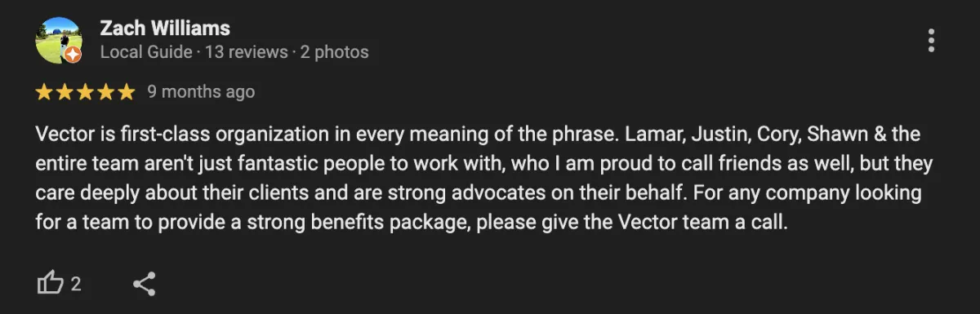This screenshot has height=314, width=980.
Task: Select the second yellow rating star
Action: (65, 92)
